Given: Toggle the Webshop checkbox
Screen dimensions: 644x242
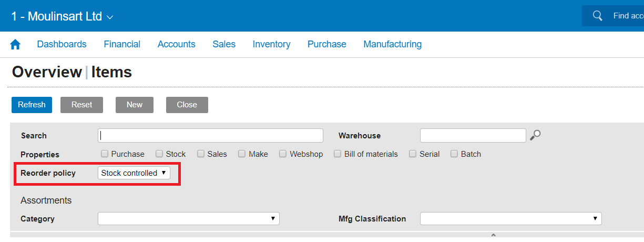Looking at the screenshot, I should (x=283, y=154).
